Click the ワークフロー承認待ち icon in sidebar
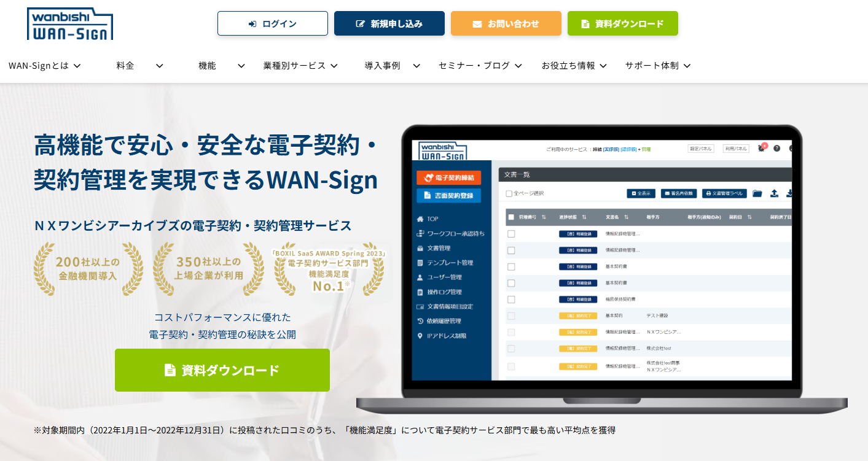868x461 pixels. [x=420, y=233]
